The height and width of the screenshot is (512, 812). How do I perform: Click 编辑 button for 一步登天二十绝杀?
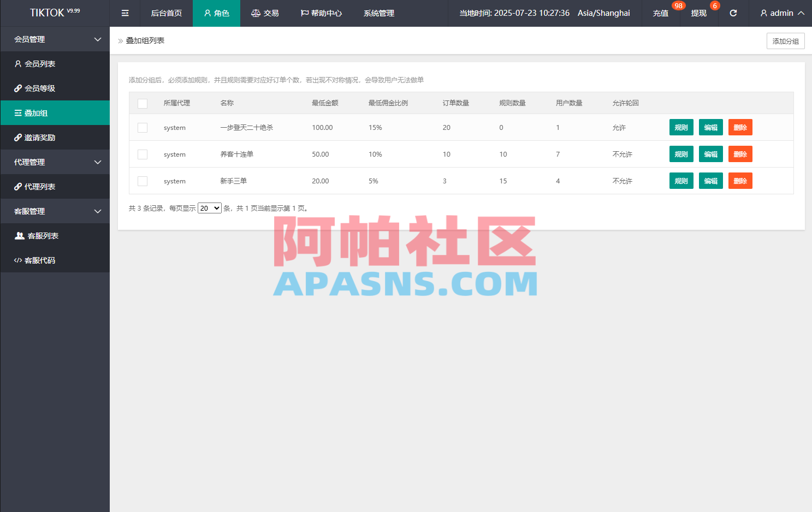(710, 127)
